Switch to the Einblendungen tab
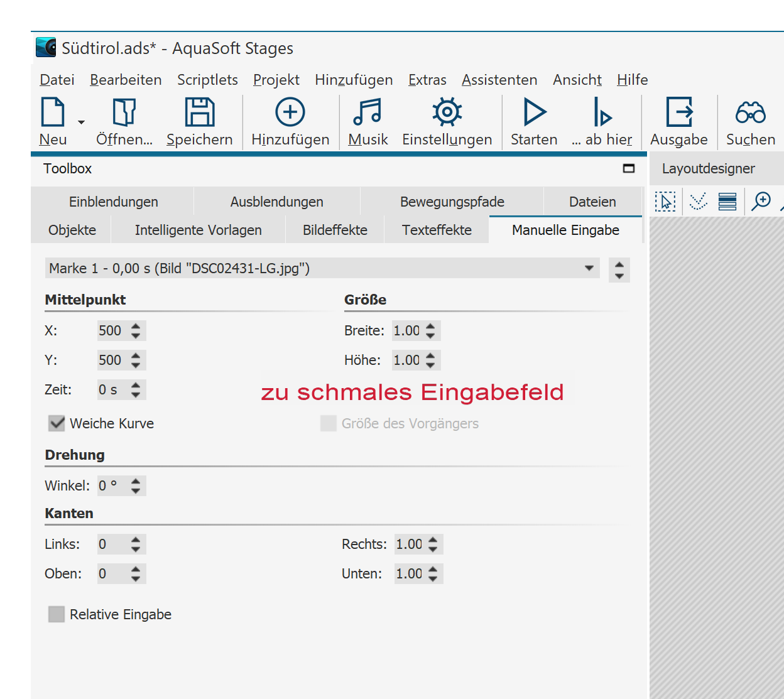 coord(113,202)
